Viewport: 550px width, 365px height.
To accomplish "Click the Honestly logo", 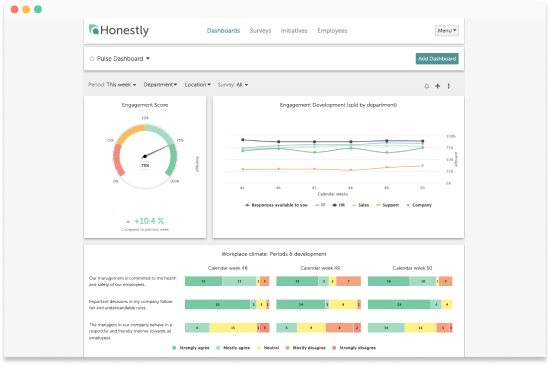I will tap(119, 31).
